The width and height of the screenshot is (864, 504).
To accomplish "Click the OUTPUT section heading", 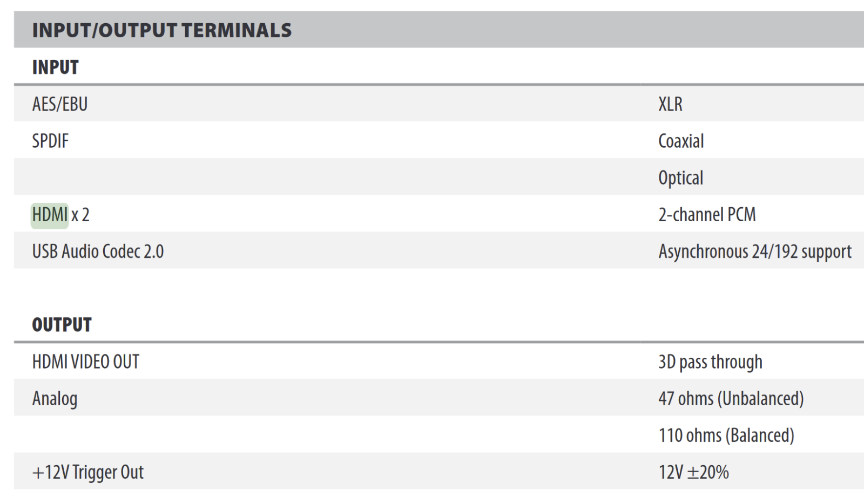I will [x=62, y=325].
